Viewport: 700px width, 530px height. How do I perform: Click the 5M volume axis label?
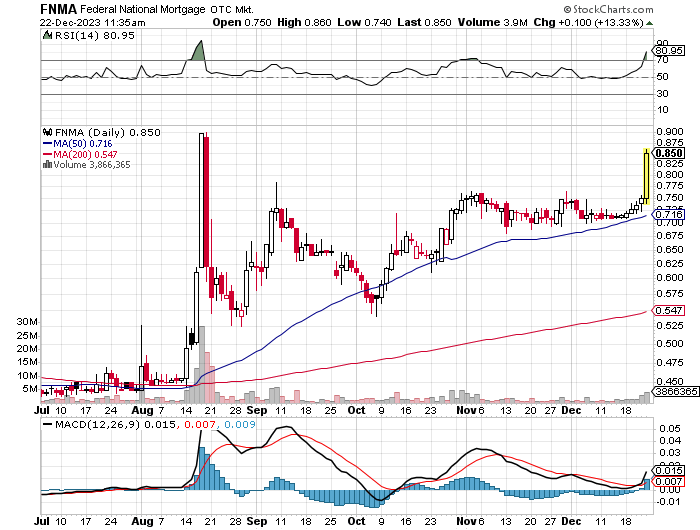click(x=30, y=389)
